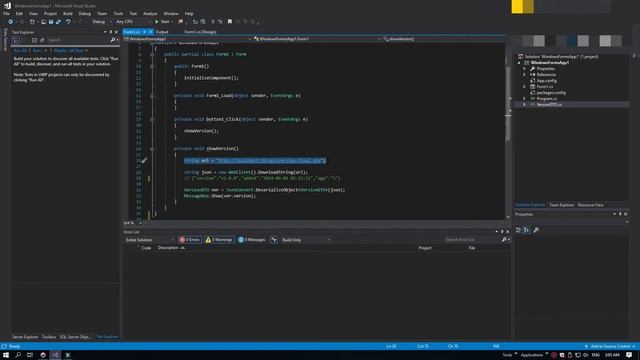Open Windows Start menu on taskbar
This screenshot has width=640, height=360.
click(x=6, y=355)
